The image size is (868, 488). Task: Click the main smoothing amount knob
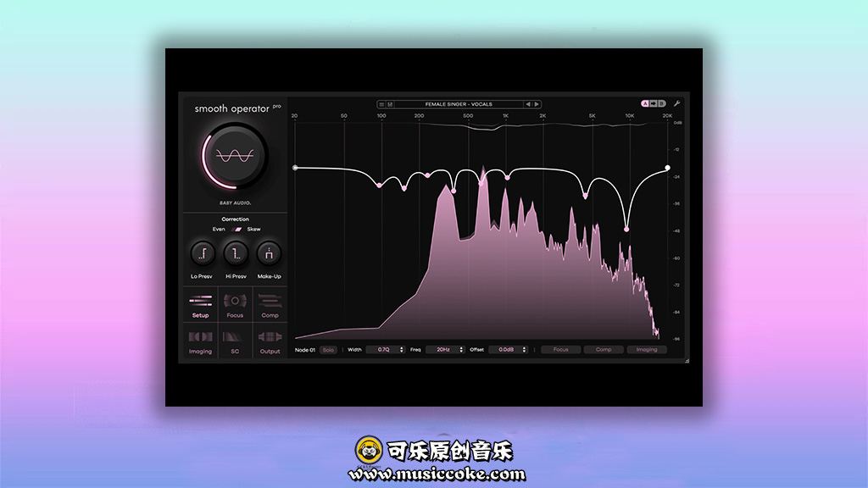point(235,156)
